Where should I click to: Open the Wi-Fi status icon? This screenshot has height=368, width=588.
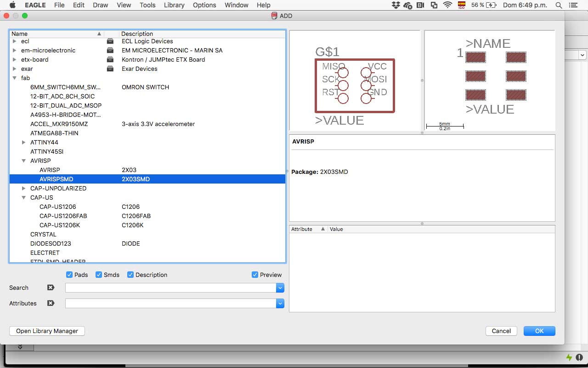447,5
